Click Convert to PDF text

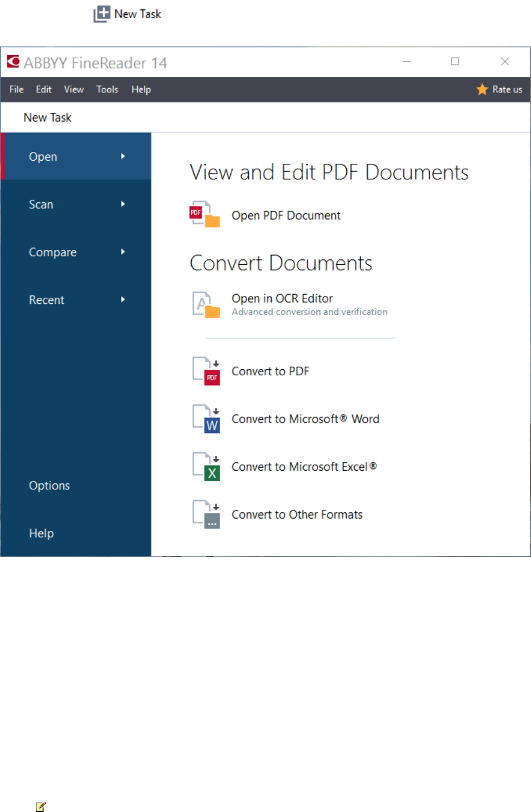click(x=270, y=371)
